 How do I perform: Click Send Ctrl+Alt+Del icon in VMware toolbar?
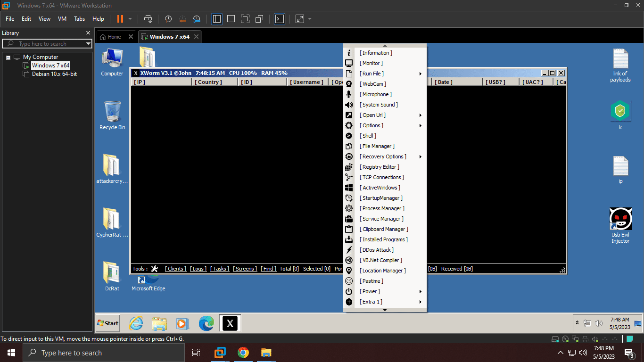148,19
